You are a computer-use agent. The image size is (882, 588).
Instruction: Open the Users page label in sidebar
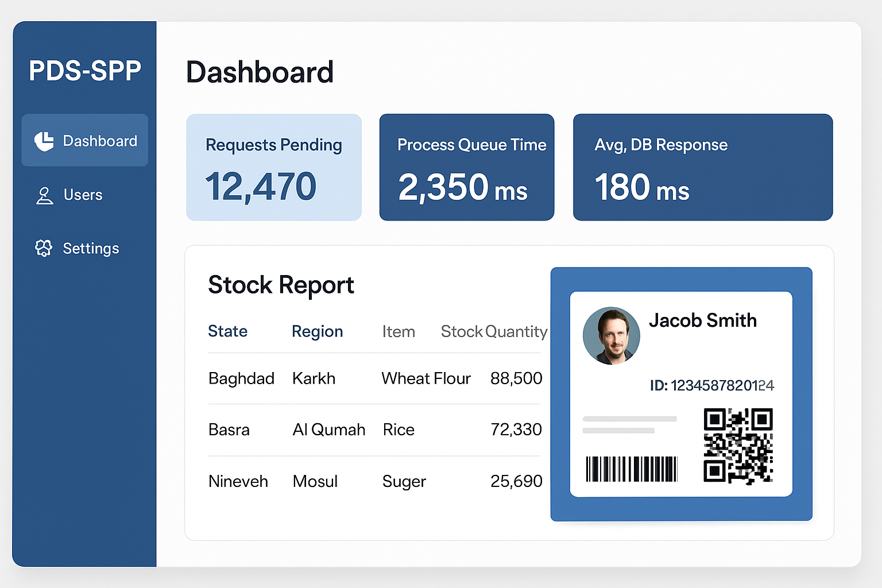pos(83,195)
